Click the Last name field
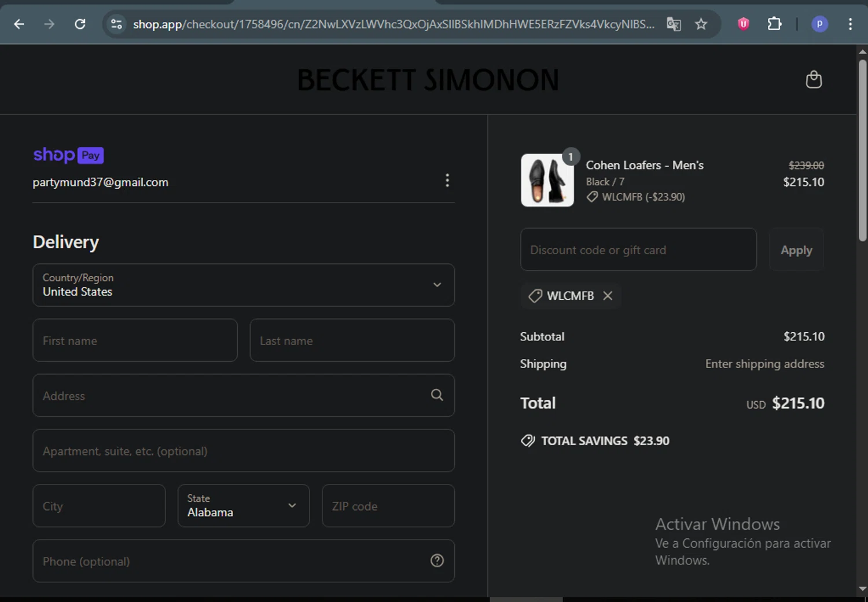 point(352,340)
